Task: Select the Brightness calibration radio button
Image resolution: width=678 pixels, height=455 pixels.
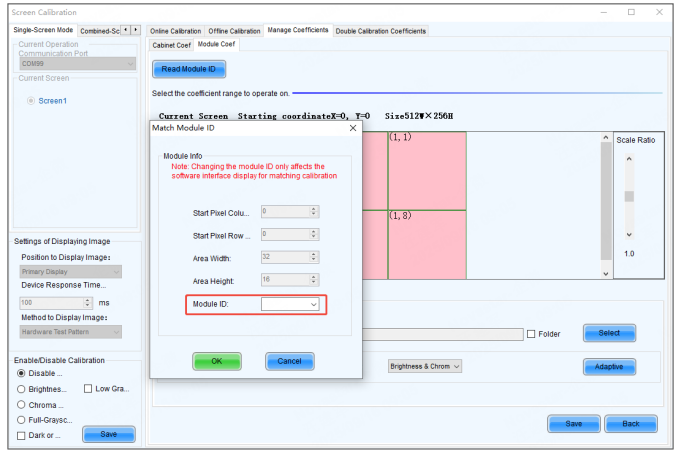Action: click(x=21, y=389)
